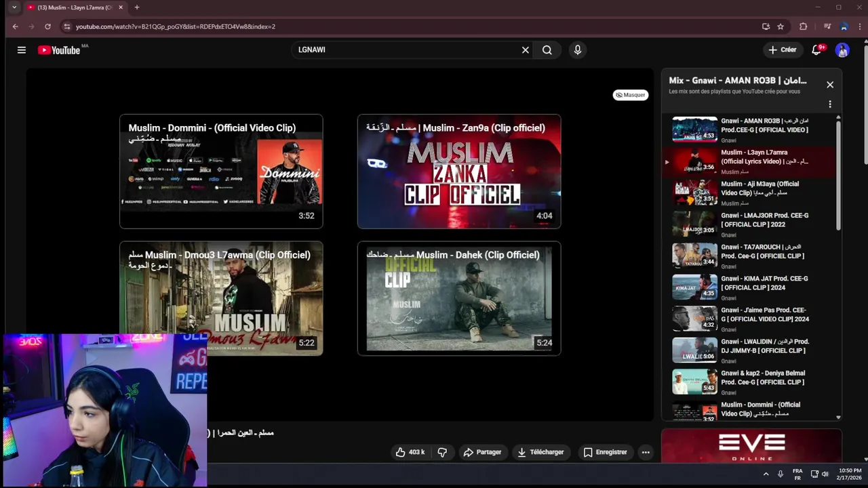Play Gnawi - KIMA JAT playlist item
868x488 pixels.
click(749, 287)
